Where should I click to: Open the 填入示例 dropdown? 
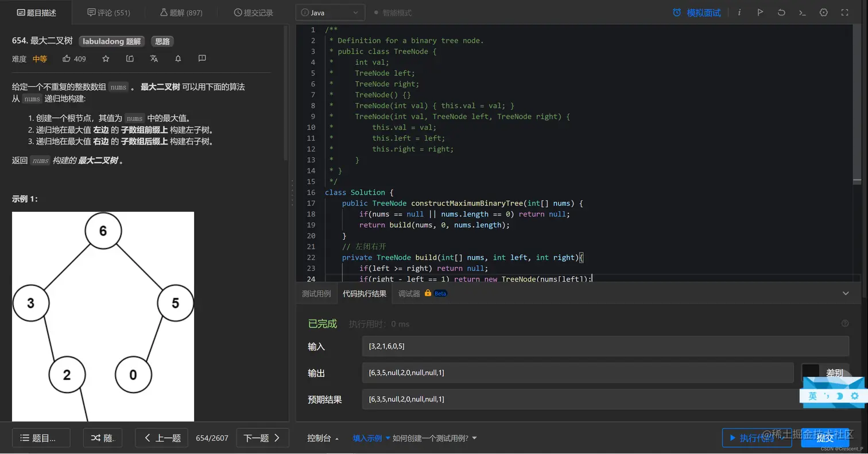(x=371, y=438)
